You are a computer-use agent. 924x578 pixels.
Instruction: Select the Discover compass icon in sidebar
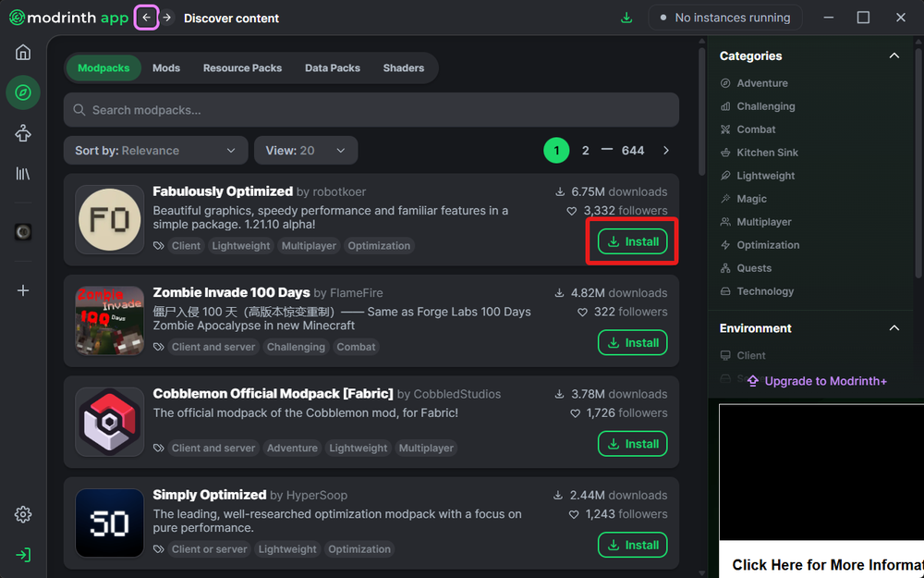click(22, 92)
